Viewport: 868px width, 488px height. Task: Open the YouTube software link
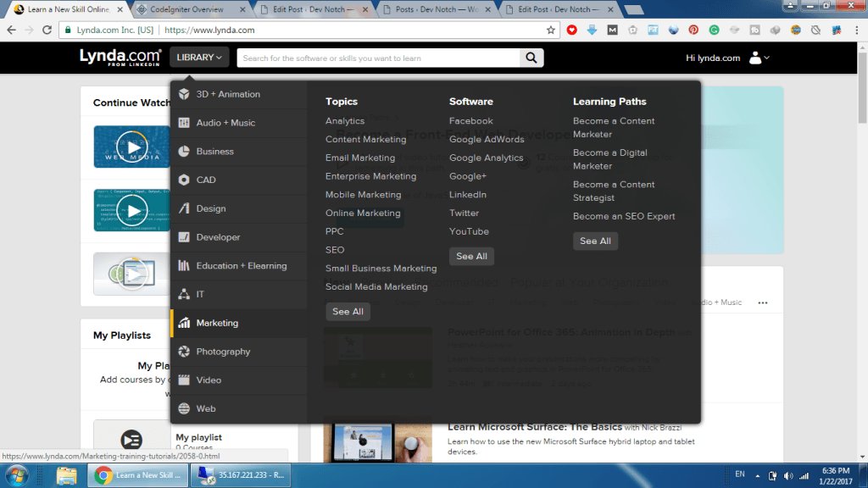click(469, 231)
